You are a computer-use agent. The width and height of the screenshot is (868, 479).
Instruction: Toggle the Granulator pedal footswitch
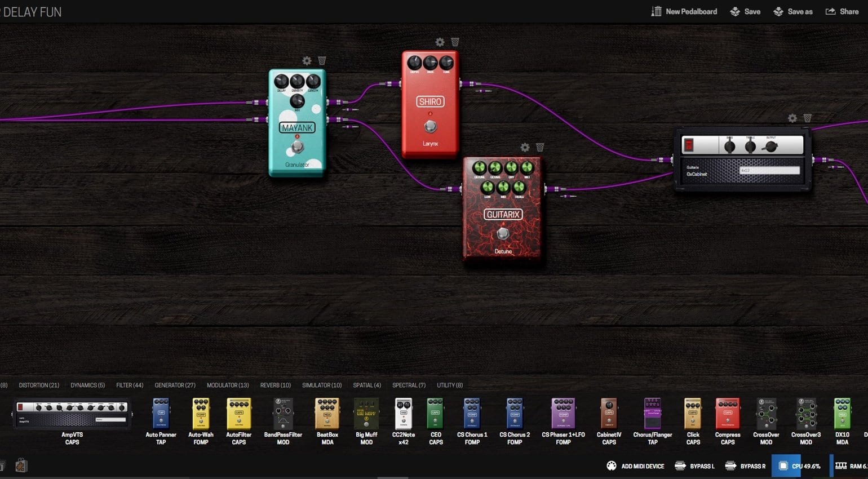(x=297, y=147)
